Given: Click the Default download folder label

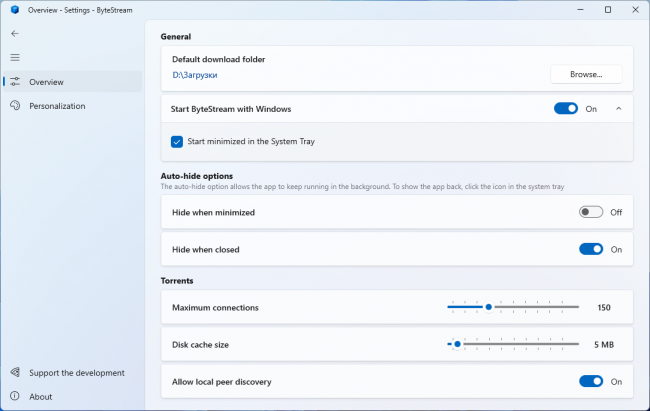Looking at the screenshot, I should (218, 59).
